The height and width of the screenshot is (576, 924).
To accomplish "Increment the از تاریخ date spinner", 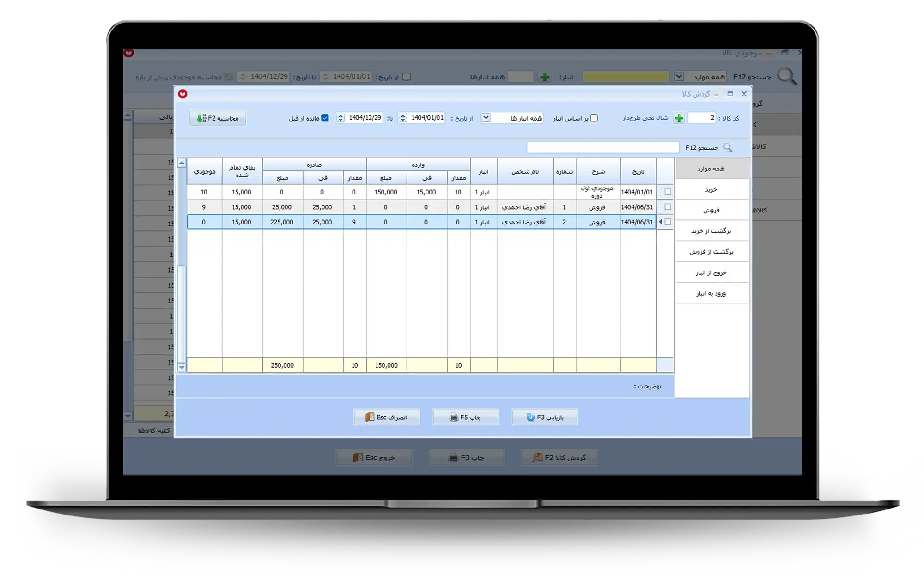I will [403, 115].
